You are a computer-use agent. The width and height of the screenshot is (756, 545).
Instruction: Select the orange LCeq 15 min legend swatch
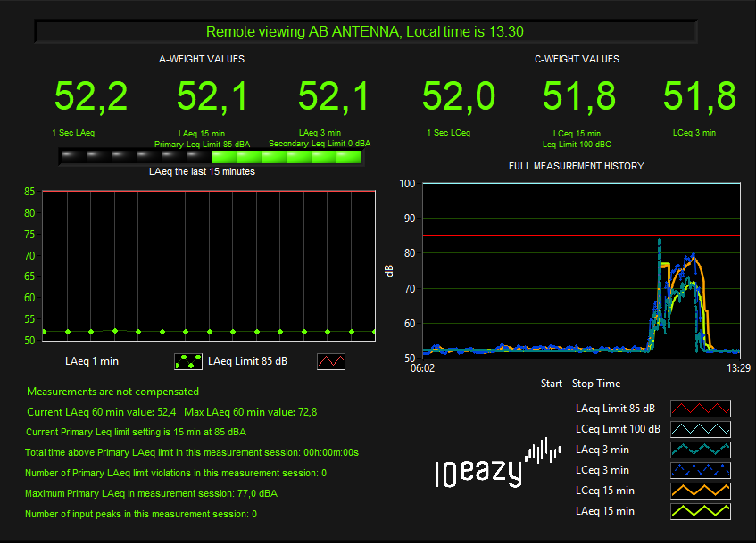(x=700, y=491)
